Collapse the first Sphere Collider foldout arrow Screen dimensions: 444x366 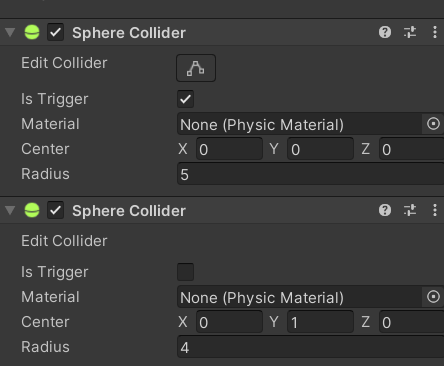point(10,32)
